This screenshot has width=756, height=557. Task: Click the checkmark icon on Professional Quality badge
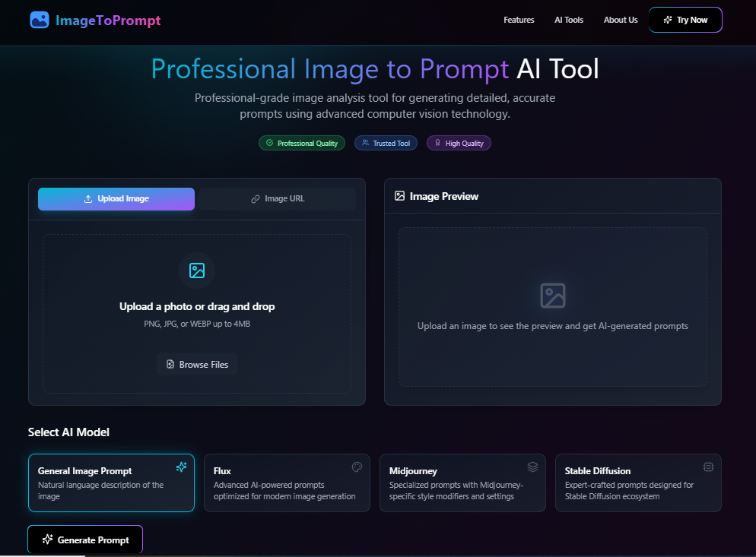click(x=268, y=143)
